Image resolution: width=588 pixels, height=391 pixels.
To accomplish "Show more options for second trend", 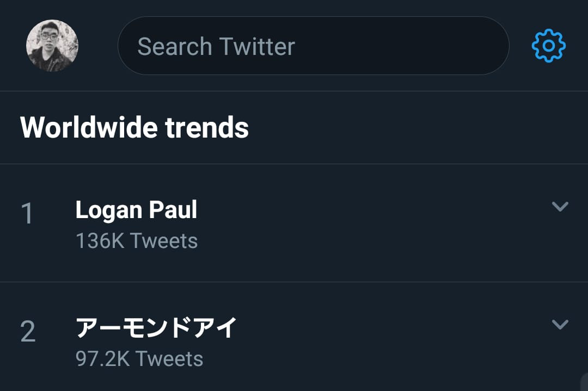I will click(x=560, y=324).
